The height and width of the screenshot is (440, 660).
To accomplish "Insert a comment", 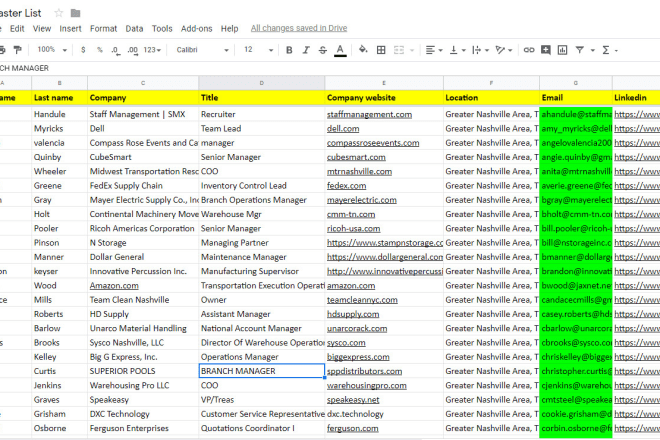I will (x=546, y=50).
